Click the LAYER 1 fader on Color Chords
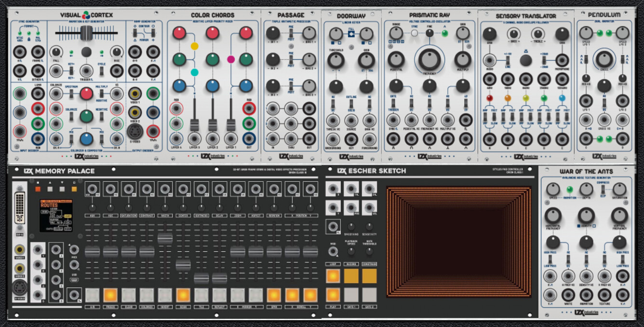Viewport: 644px width, 327px height. (x=231, y=125)
